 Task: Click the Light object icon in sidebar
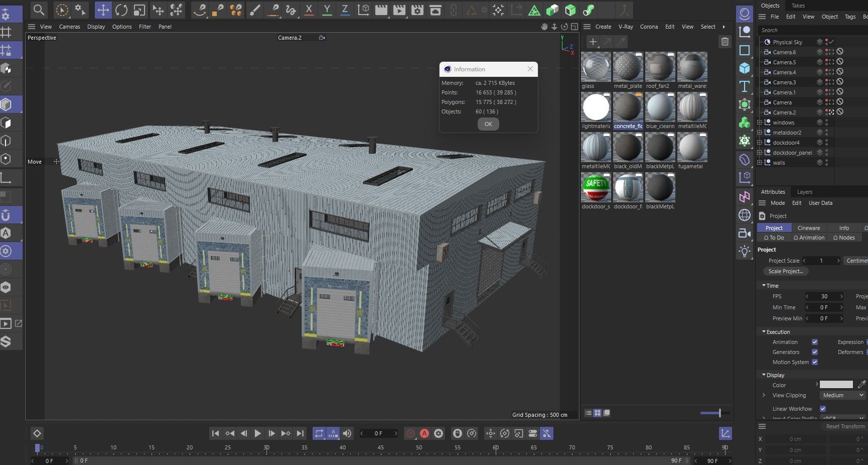(x=745, y=251)
